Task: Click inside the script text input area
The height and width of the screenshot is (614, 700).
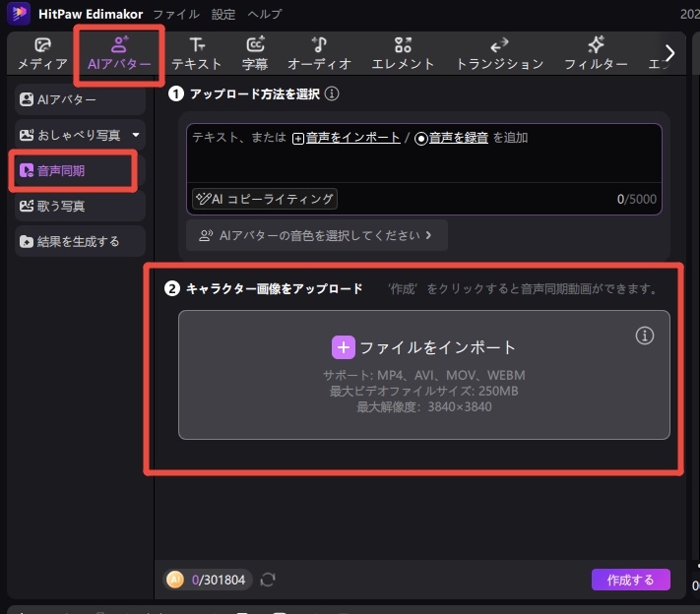Action: click(423, 153)
